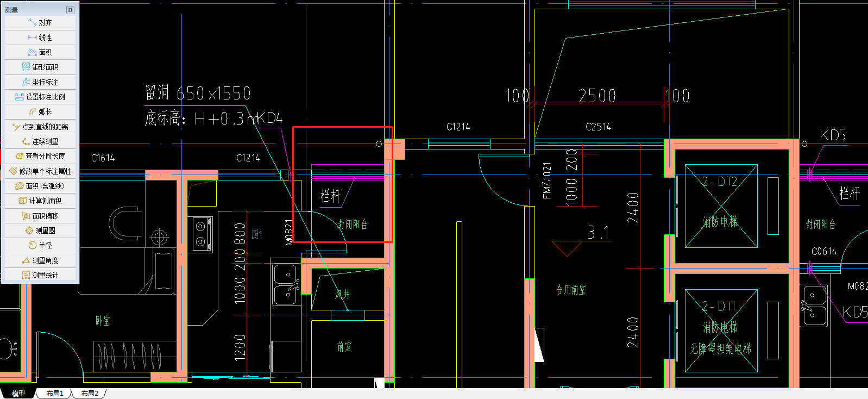Click the 2-DT2 elevator label
The height and width of the screenshot is (399, 868).
click(x=719, y=182)
